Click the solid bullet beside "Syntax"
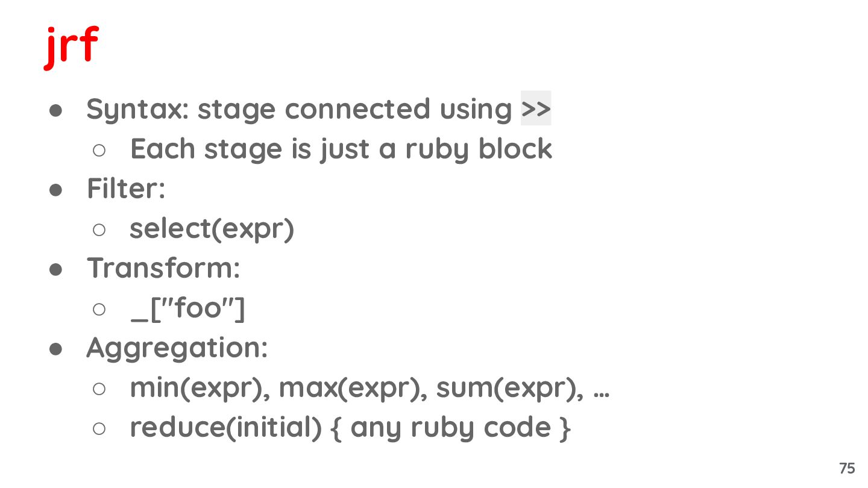Image resolution: width=868 pixels, height=488 pixels. click(56, 110)
